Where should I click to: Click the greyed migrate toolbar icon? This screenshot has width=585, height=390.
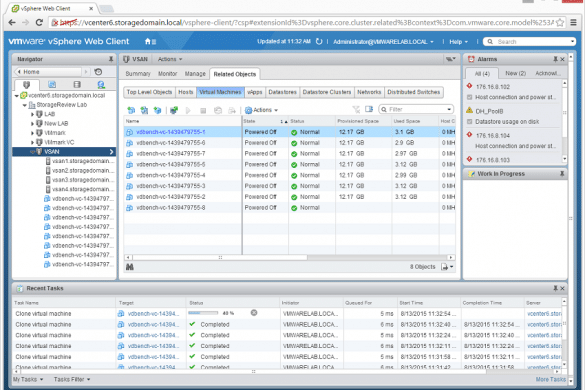232,110
